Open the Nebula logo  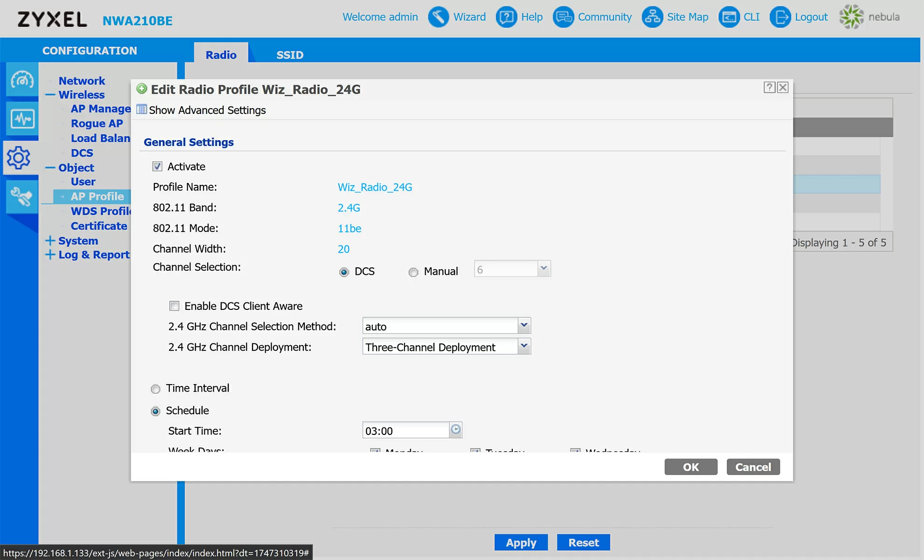click(869, 17)
